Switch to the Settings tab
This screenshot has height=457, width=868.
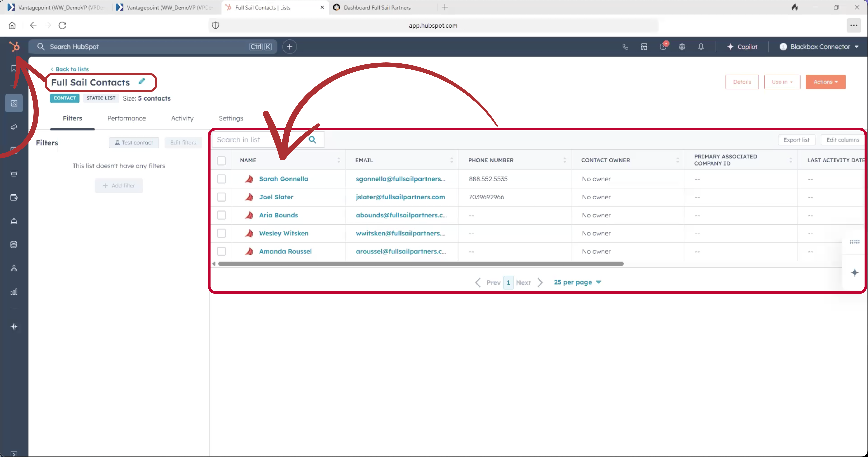click(231, 118)
